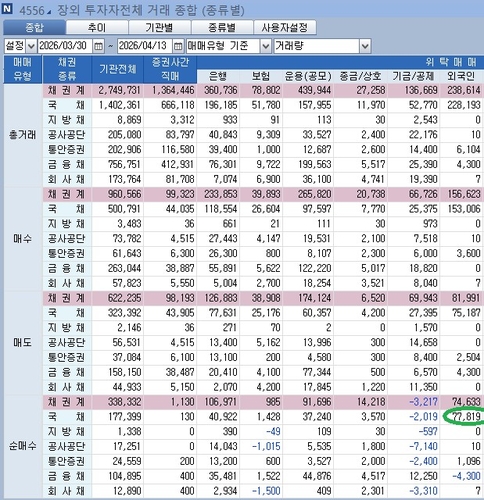
Task: Click the 운용(공모) column header
Action: click(x=308, y=76)
